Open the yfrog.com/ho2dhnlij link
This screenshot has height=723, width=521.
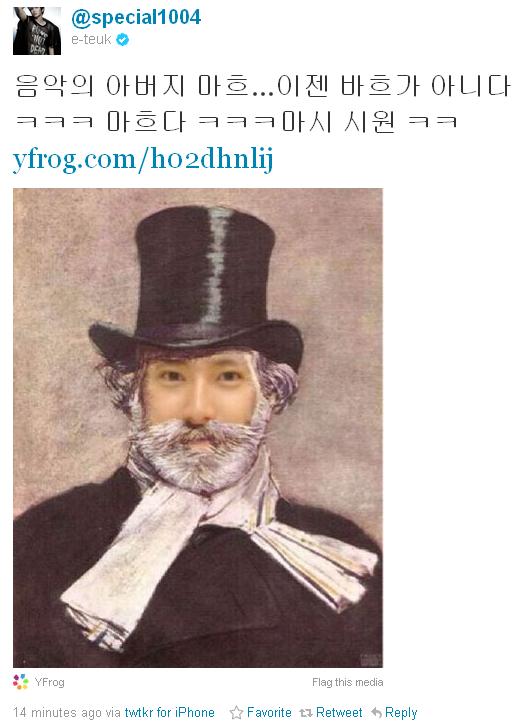click(143, 160)
